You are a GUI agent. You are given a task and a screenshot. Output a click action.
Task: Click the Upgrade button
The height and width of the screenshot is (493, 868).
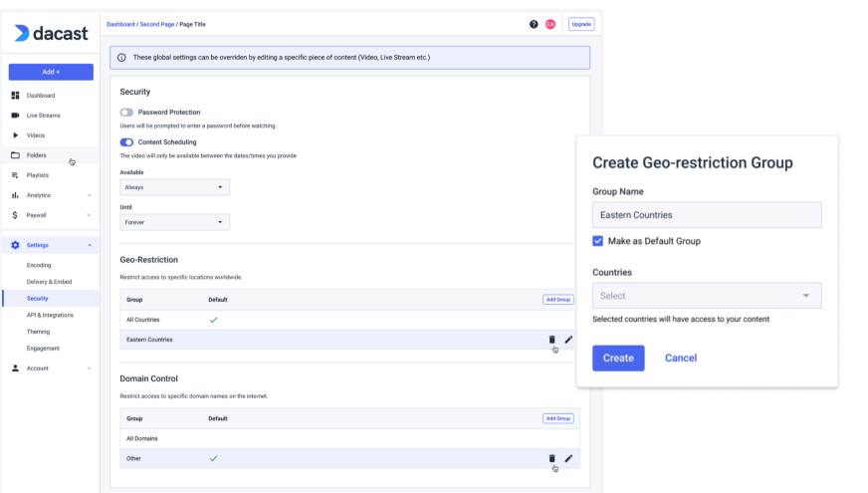point(581,24)
